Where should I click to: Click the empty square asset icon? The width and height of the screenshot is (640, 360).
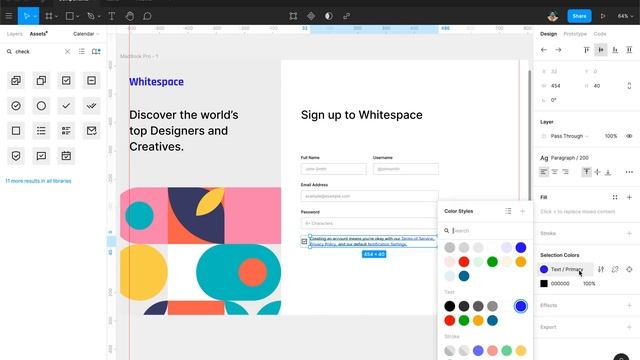[x=16, y=131]
